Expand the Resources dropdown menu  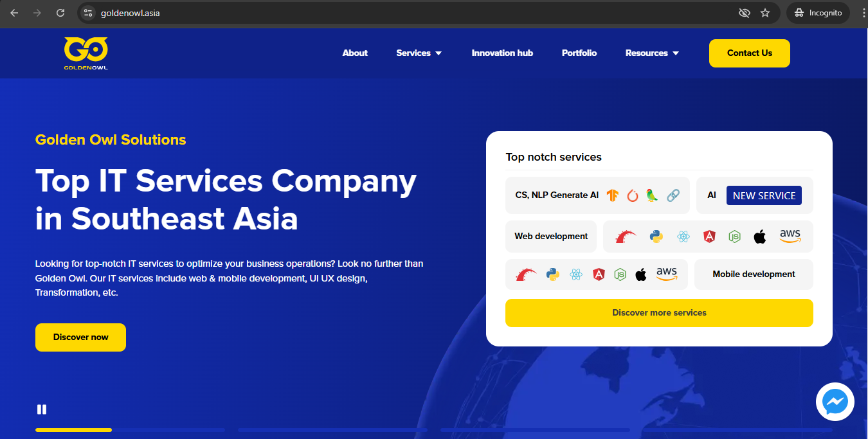tap(652, 53)
